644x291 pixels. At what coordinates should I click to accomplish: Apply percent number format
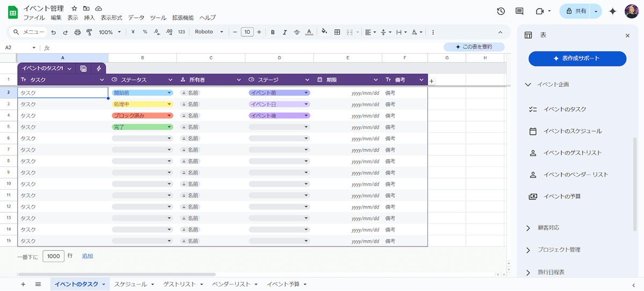point(145,32)
